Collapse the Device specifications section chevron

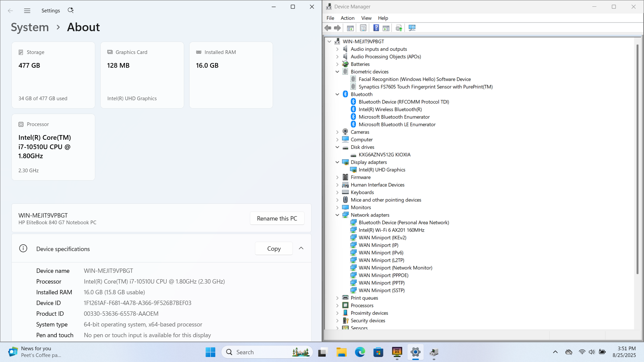pyautogui.click(x=301, y=248)
